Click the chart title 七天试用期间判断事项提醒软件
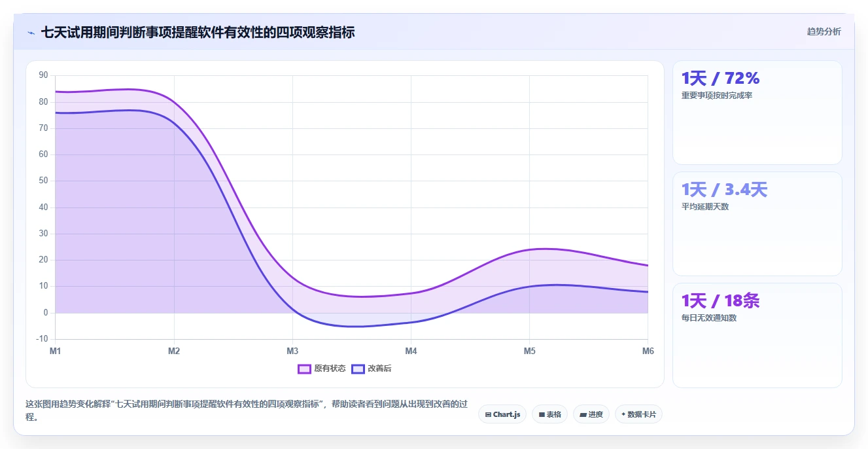Image resolution: width=868 pixels, height=449 pixels. pyautogui.click(x=198, y=32)
